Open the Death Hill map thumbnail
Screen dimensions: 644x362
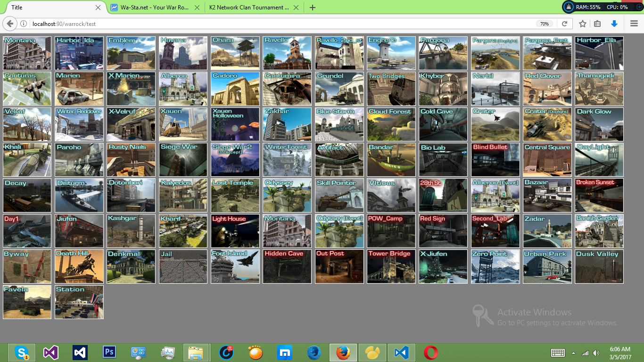(79, 266)
